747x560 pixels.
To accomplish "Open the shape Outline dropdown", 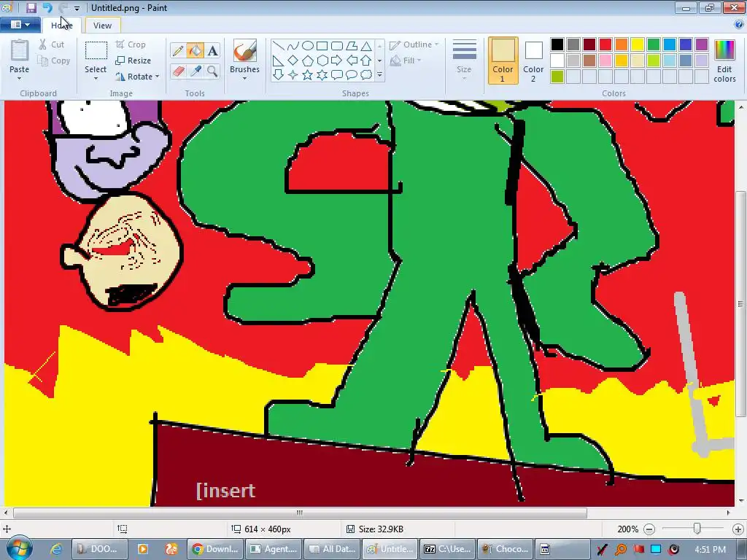I will click(414, 44).
